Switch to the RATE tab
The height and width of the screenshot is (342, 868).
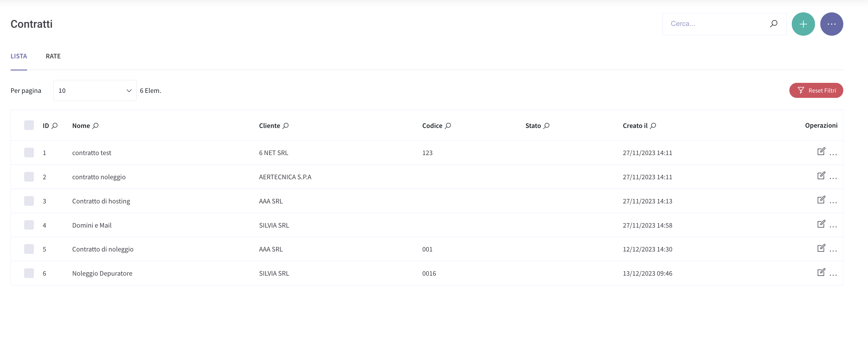pyautogui.click(x=53, y=56)
